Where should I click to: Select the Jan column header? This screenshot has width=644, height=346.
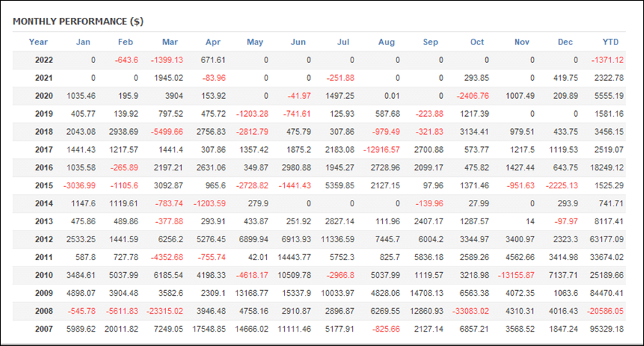[83, 42]
